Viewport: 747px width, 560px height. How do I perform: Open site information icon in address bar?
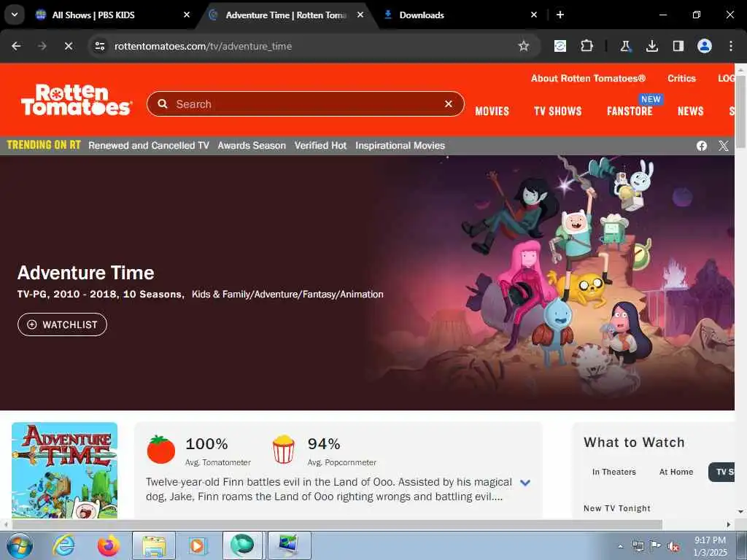99,46
